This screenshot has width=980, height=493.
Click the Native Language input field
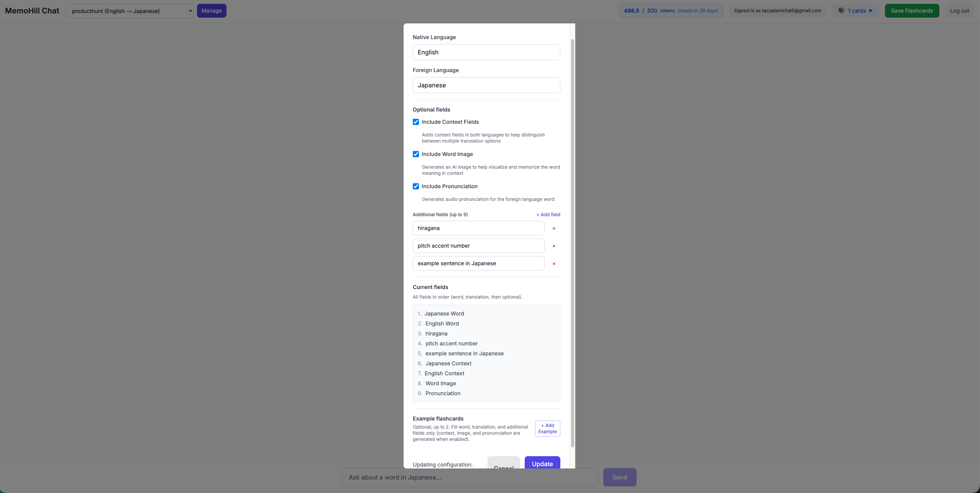pyautogui.click(x=486, y=52)
